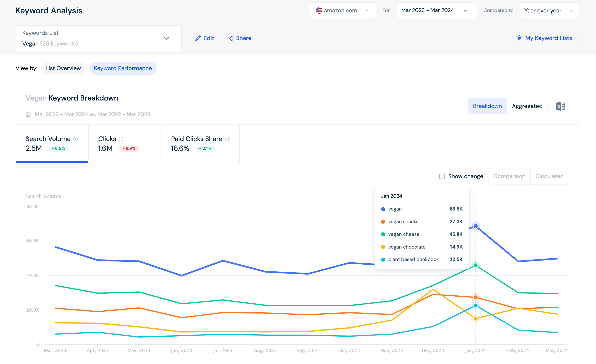The image size is (596, 364).
Task: Open the amazon.com marketplace dropdown
Action: (342, 10)
